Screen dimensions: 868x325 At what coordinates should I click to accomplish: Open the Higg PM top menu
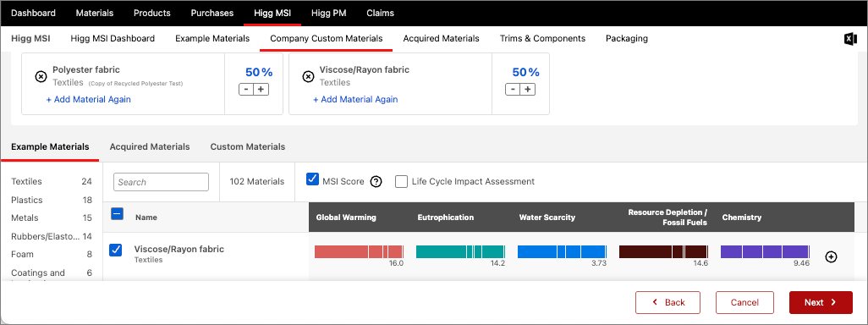(x=329, y=13)
